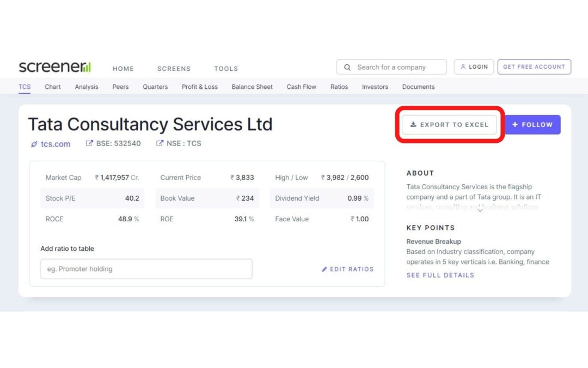Open the Peers tab
The width and height of the screenshot is (588, 368).
tap(120, 87)
